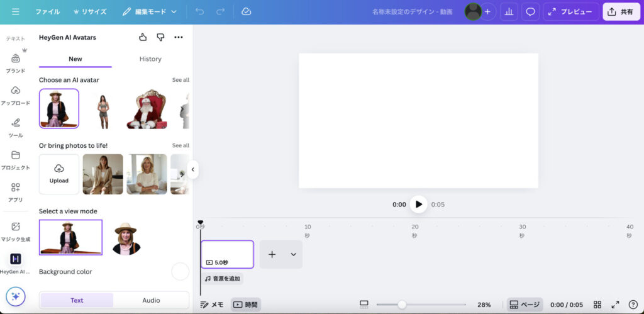
Task: Open the comments speech bubble icon
Action: 530,12
